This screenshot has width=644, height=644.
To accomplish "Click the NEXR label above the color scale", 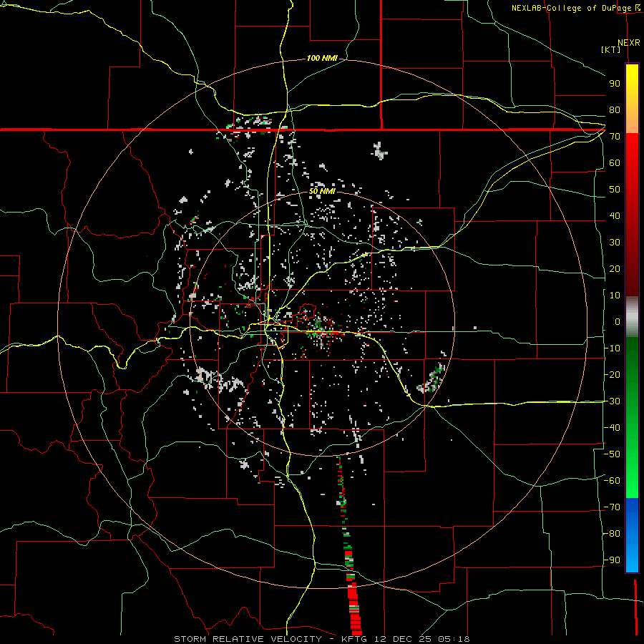I will pyautogui.click(x=629, y=43).
